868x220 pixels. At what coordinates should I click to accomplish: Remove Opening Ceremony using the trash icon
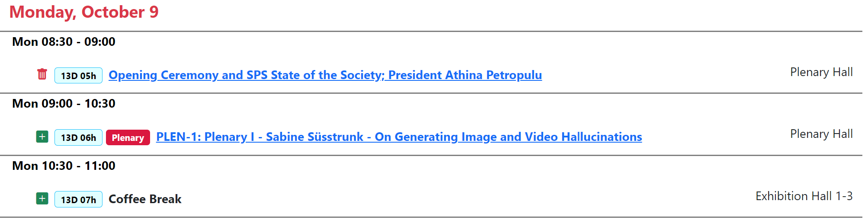(42, 74)
